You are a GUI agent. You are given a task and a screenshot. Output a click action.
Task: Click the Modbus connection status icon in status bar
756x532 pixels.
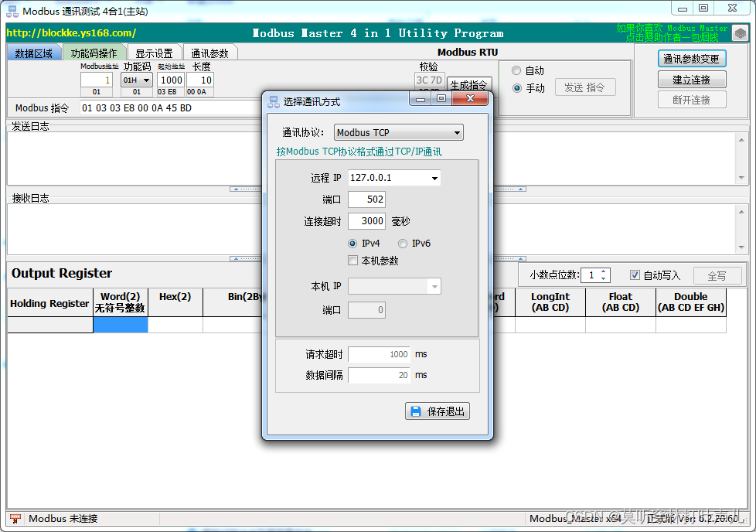(x=15, y=519)
